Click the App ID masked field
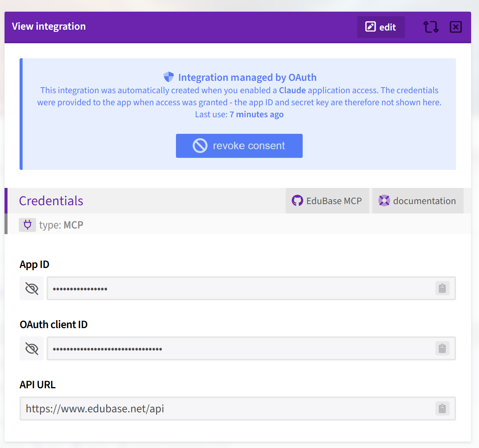This screenshot has height=448, width=479. pos(251,288)
